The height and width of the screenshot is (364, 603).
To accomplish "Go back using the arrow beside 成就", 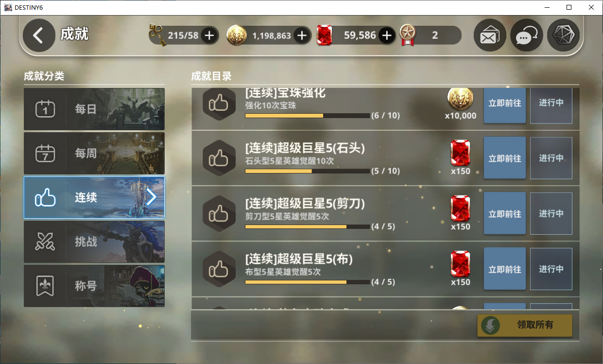I will click(38, 35).
